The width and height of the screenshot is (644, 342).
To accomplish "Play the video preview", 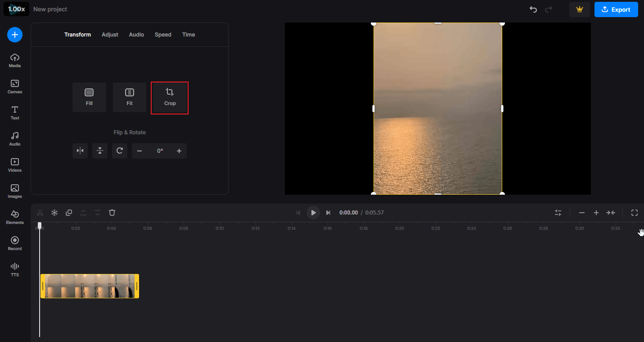I will click(x=313, y=213).
